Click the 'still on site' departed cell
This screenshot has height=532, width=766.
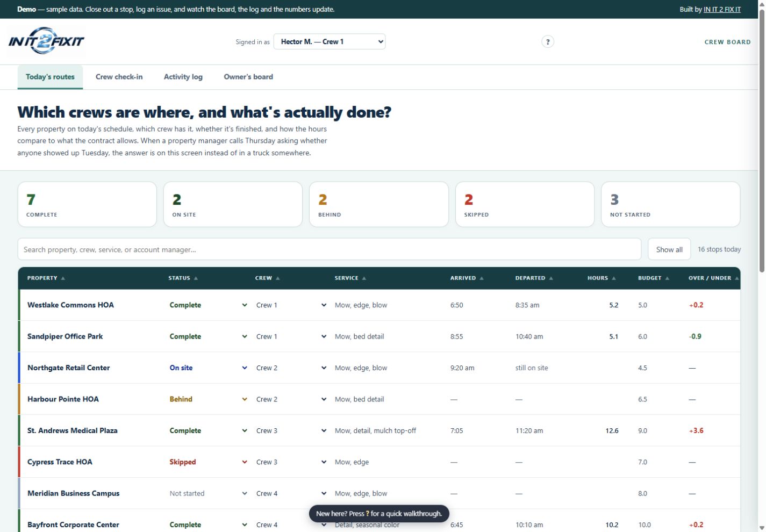tap(532, 368)
